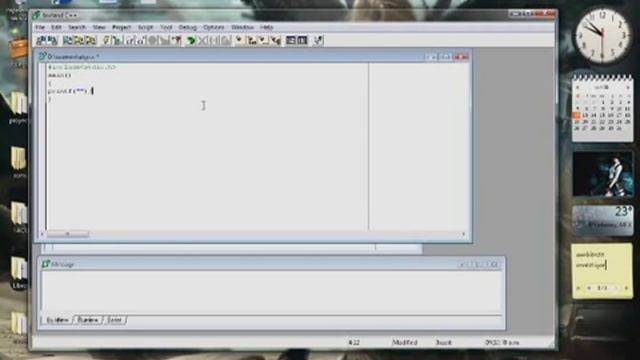
Task: Click the yellow sticky note text
Action: pyautogui.click(x=591, y=260)
